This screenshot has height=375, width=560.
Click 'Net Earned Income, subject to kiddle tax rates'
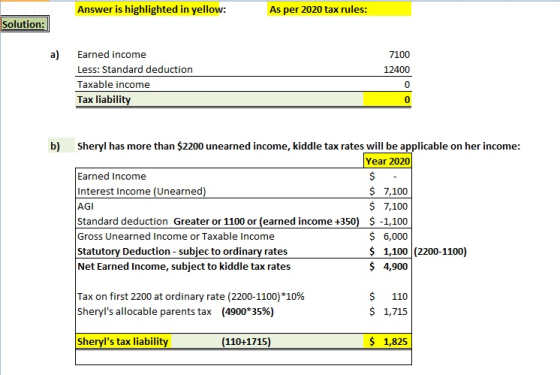pyautogui.click(x=184, y=266)
